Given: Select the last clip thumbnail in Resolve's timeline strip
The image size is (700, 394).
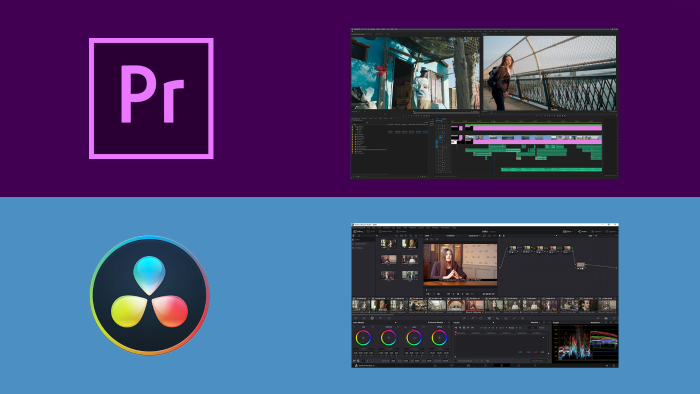Looking at the screenshot, I should click(x=607, y=305).
